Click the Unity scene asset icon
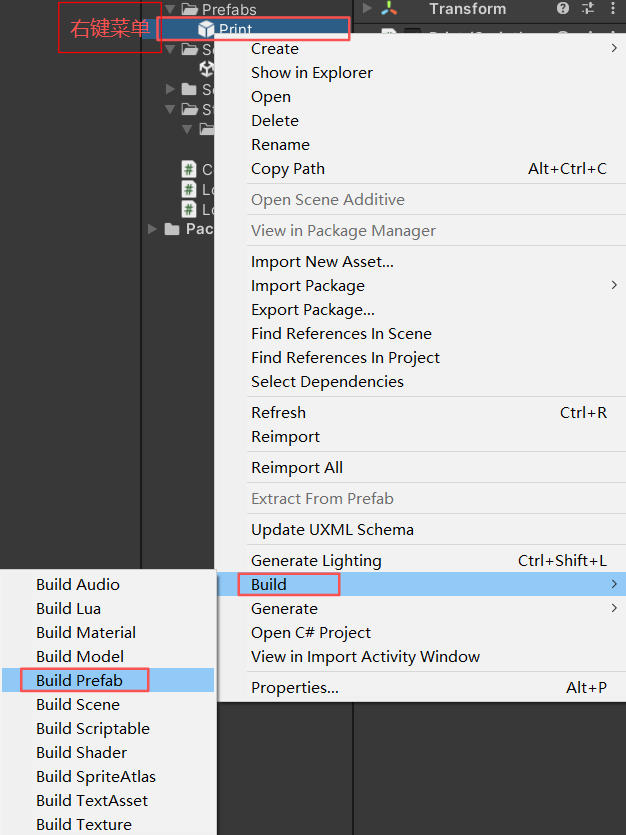The height and width of the screenshot is (835, 626). 207,69
